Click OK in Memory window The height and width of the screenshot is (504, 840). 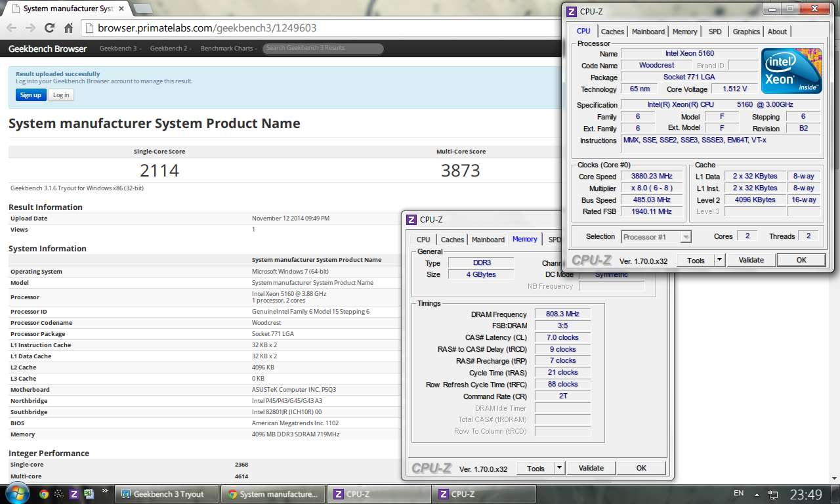641,468
